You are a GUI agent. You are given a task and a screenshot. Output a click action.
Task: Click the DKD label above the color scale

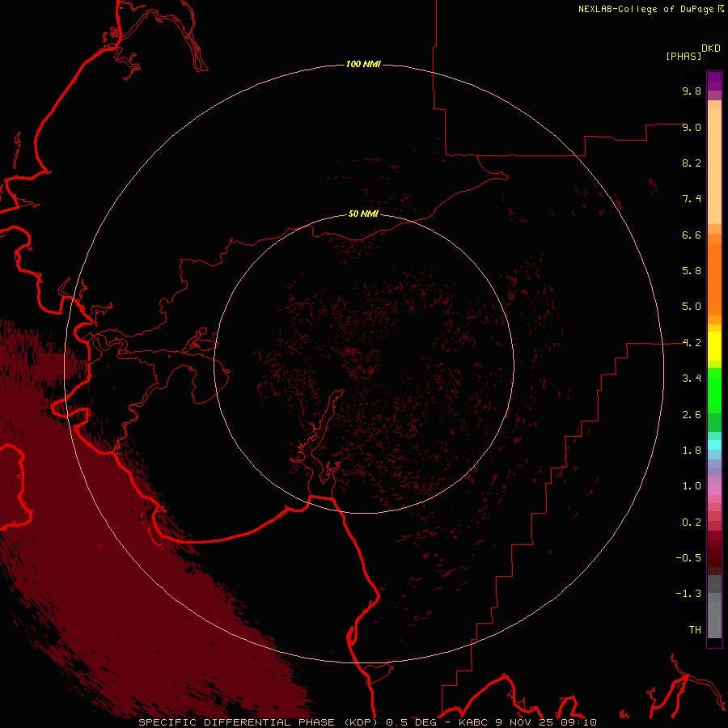click(x=711, y=49)
